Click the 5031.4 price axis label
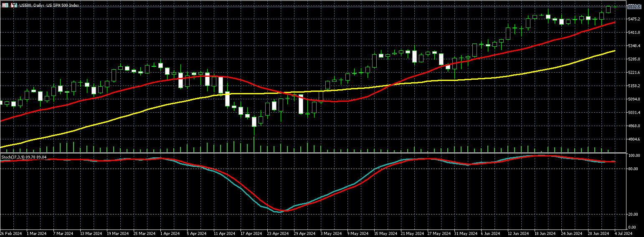Viewport: 644px width, 237px height. [634, 113]
